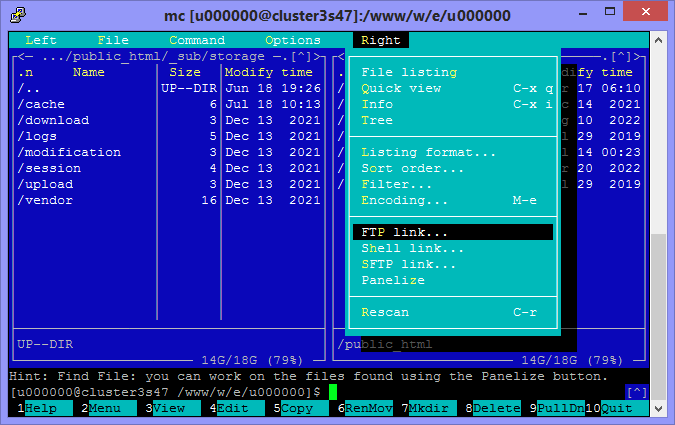
Task: Click Rescan in the Right menu
Action: (x=385, y=312)
